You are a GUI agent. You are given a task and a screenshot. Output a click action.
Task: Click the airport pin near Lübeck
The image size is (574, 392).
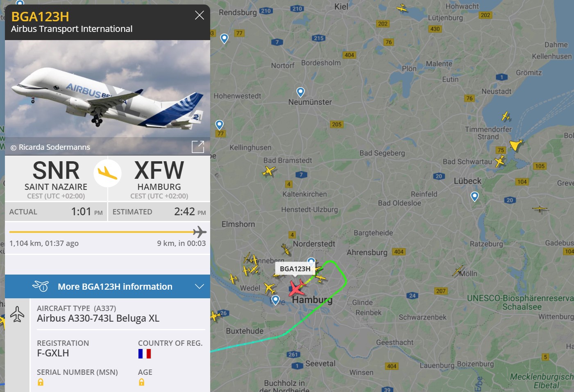click(474, 197)
